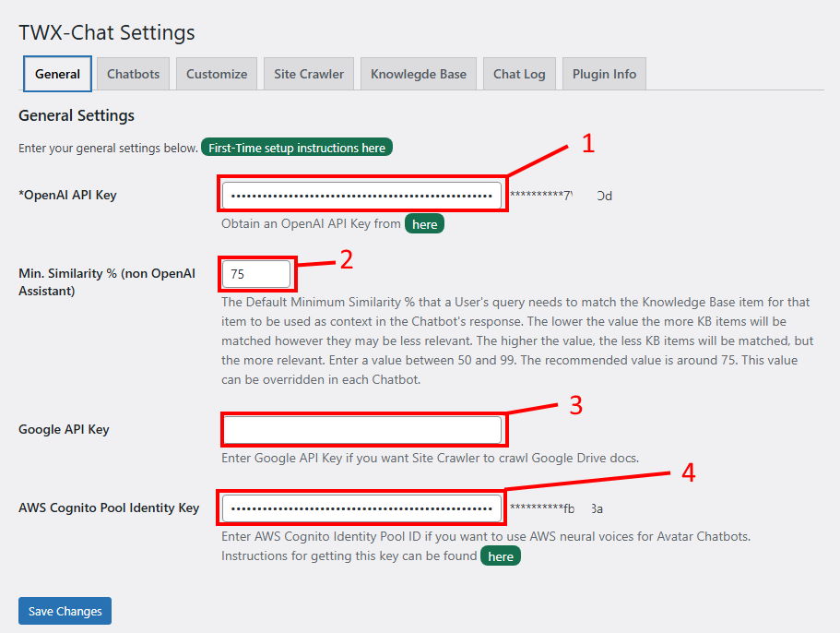
Task: Open the Plugin Info tab
Action: point(604,74)
